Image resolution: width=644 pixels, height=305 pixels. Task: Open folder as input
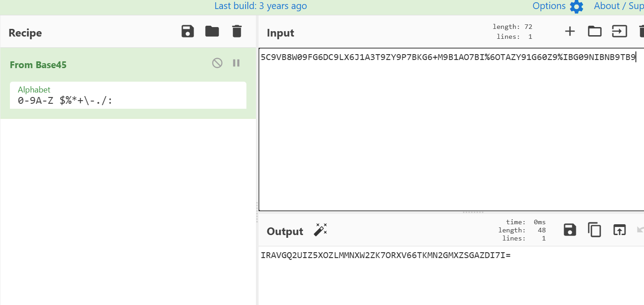tap(594, 31)
